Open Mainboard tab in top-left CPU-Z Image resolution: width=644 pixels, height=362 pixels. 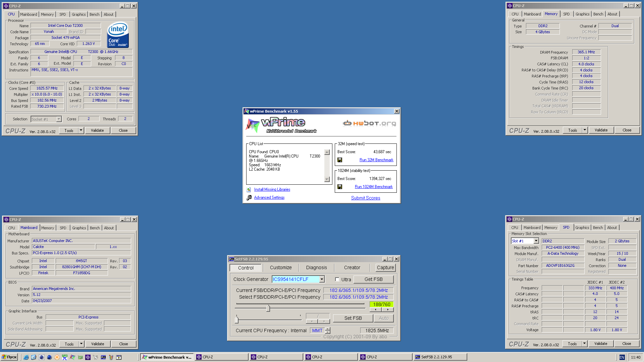pyautogui.click(x=29, y=14)
